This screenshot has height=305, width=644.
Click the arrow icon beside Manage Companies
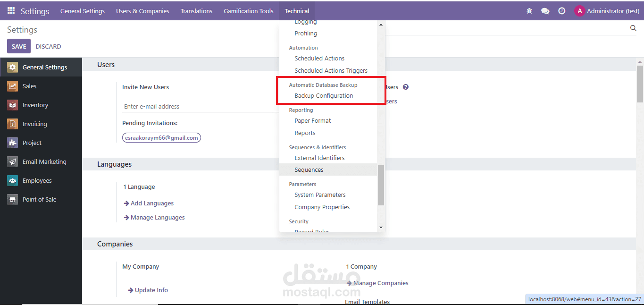349,283
